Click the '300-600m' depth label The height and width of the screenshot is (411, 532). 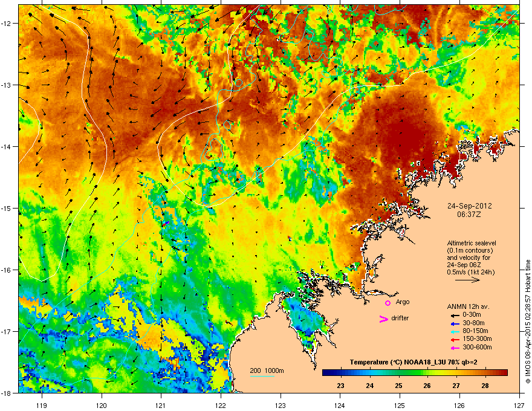coord(477,348)
